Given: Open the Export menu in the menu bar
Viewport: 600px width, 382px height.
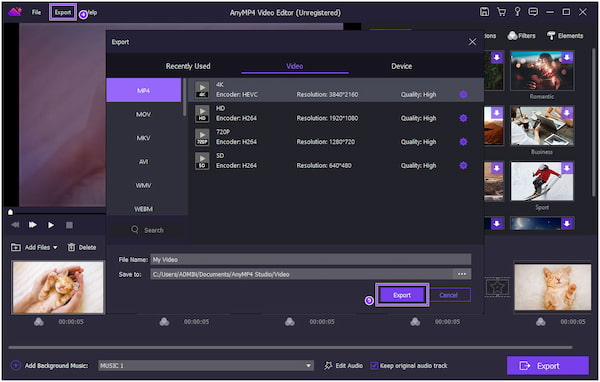Looking at the screenshot, I should [x=63, y=13].
